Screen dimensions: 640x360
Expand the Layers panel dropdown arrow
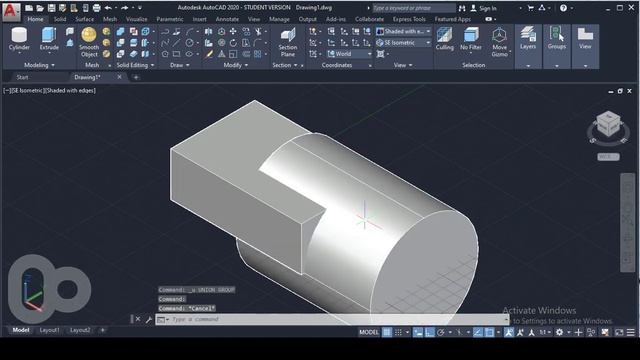pos(528,66)
